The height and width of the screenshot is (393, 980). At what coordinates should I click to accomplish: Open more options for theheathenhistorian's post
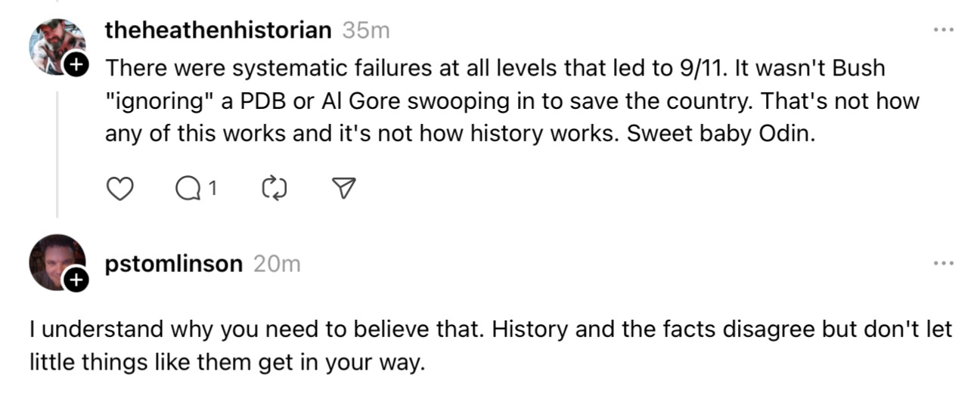[943, 30]
